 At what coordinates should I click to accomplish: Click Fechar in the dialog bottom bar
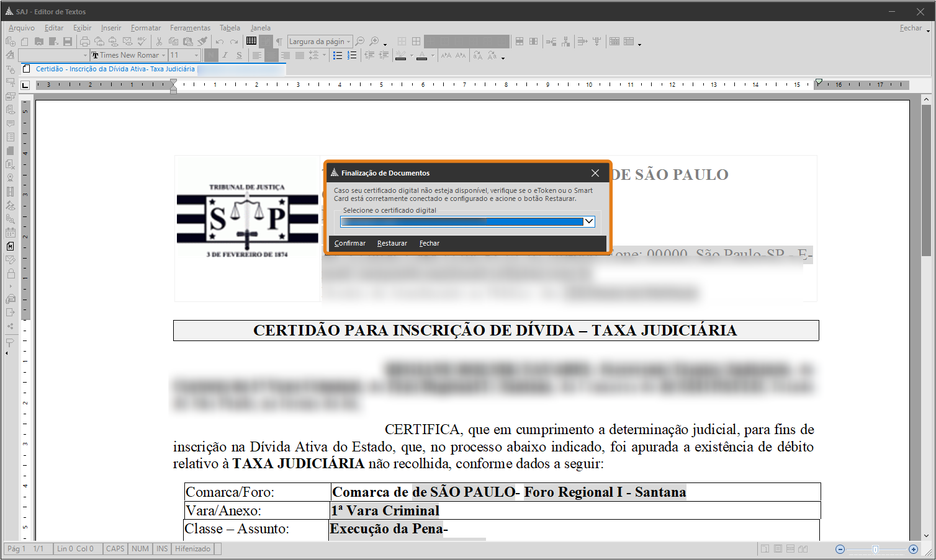430,243
